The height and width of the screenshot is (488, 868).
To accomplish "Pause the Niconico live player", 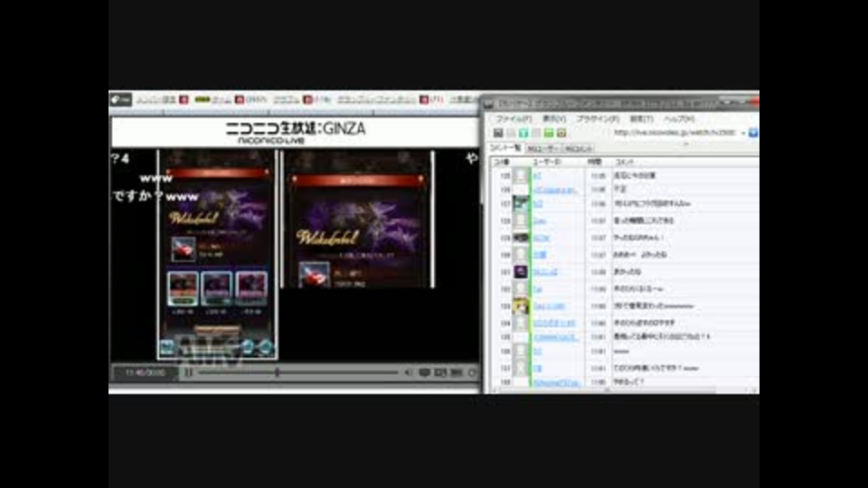I will [x=189, y=372].
